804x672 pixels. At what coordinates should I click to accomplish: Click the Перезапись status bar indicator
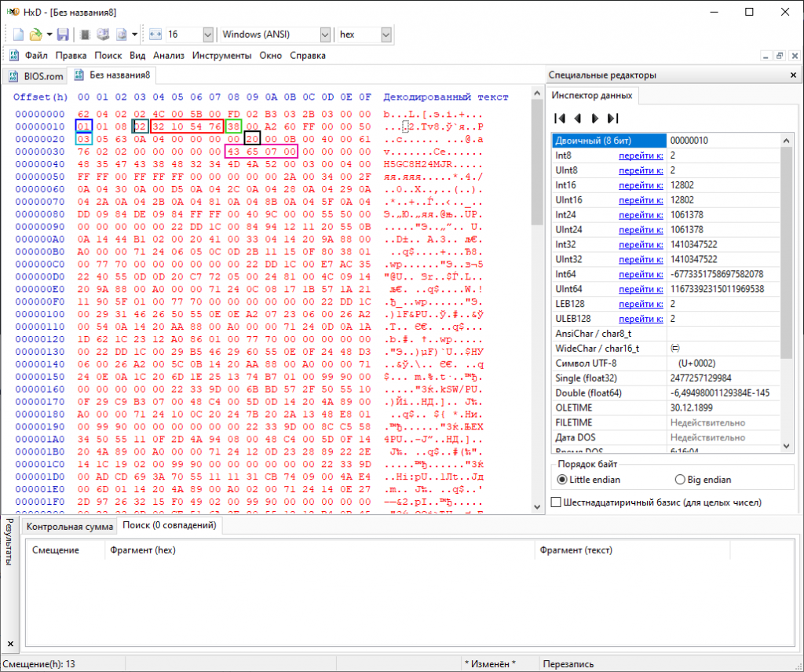(x=568, y=664)
